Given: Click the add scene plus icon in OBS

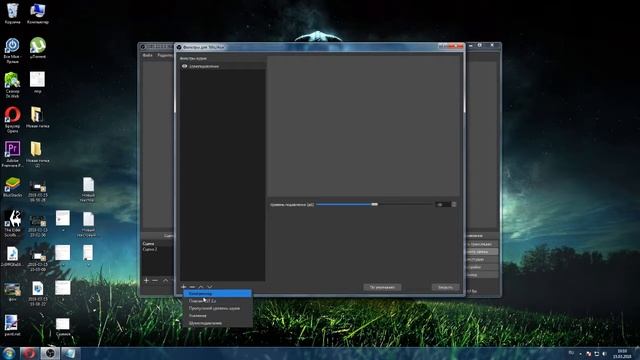Looking at the screenshot, I should point(146,280).
